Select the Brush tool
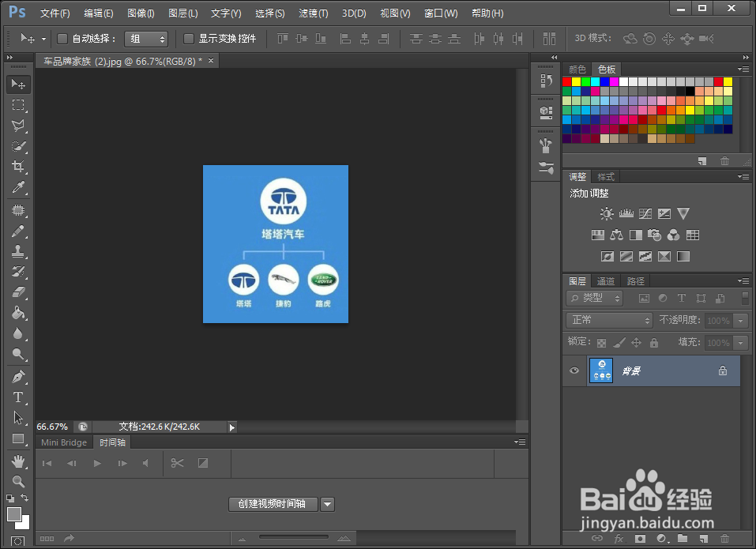This screenshot has height=549, width=756. tap(18, 231)
